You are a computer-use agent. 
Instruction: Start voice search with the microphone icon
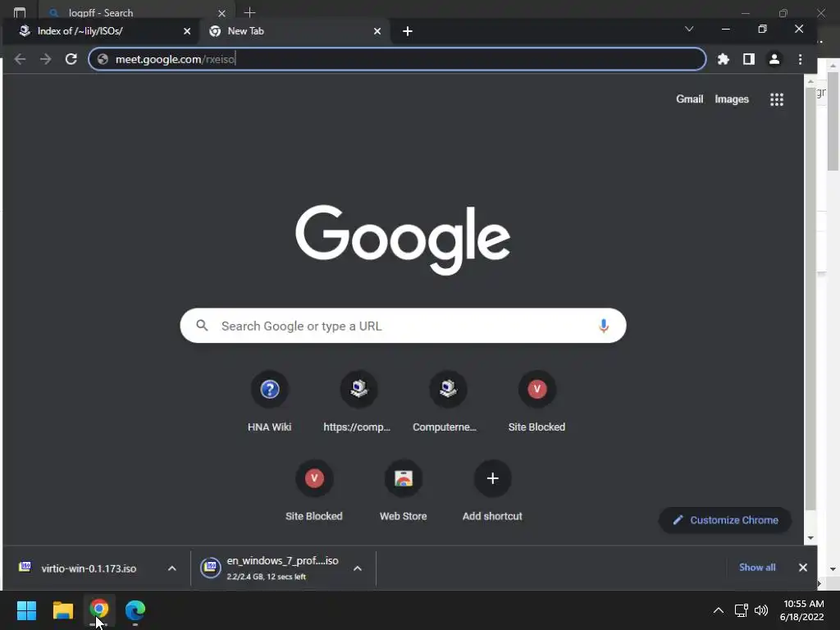click(x=603, y=326)
